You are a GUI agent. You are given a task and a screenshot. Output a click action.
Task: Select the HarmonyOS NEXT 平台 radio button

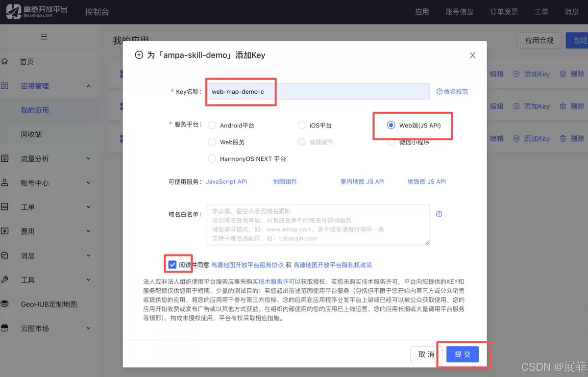coord(212,158)
